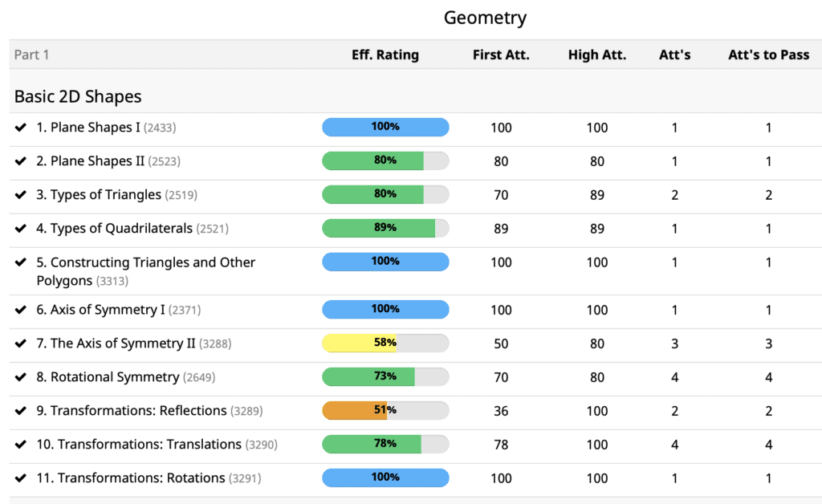Click the checkmark beside Transformations: Translations

click(x=20, y=444)
